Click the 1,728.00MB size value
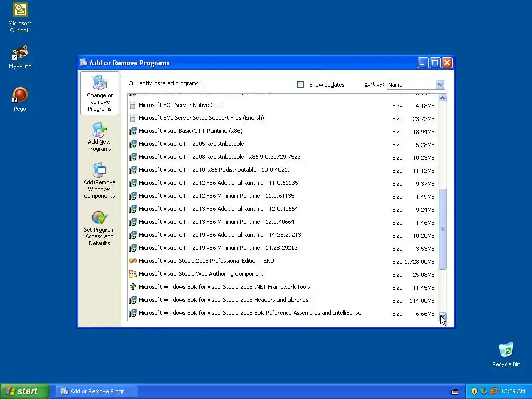Screen dimensions: 532x399 point(419,262)
